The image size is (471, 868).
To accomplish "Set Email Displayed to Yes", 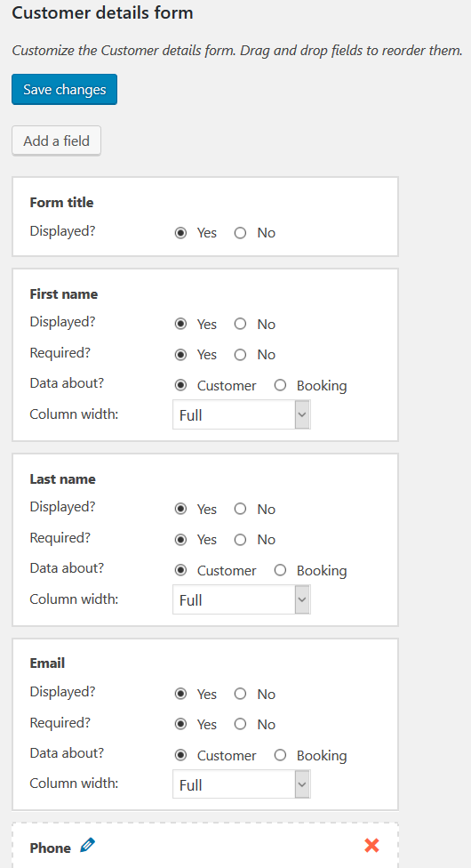I will coord(180,694).
